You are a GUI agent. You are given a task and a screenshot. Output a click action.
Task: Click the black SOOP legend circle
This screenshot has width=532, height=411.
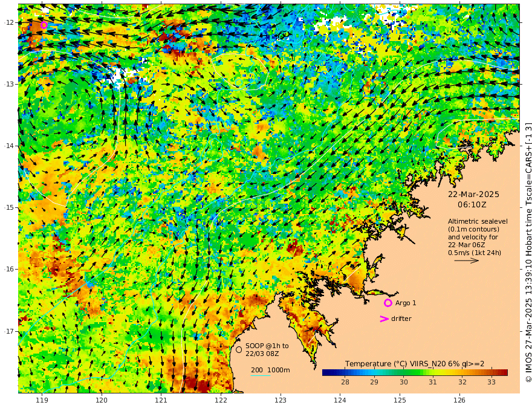[239, 349]
